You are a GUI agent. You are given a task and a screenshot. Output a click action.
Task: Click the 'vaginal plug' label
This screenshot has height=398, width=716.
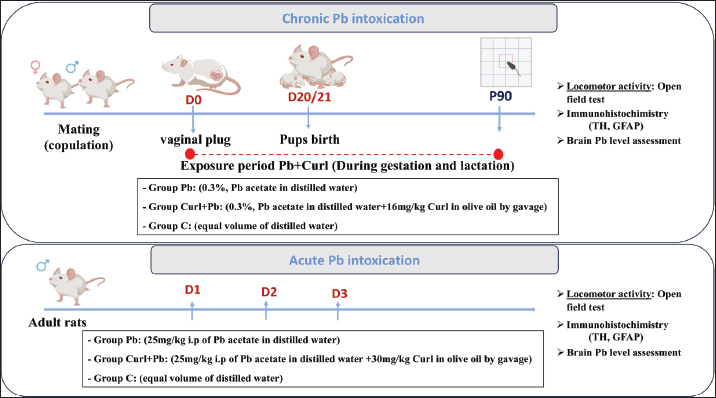[x=195, y=140]
